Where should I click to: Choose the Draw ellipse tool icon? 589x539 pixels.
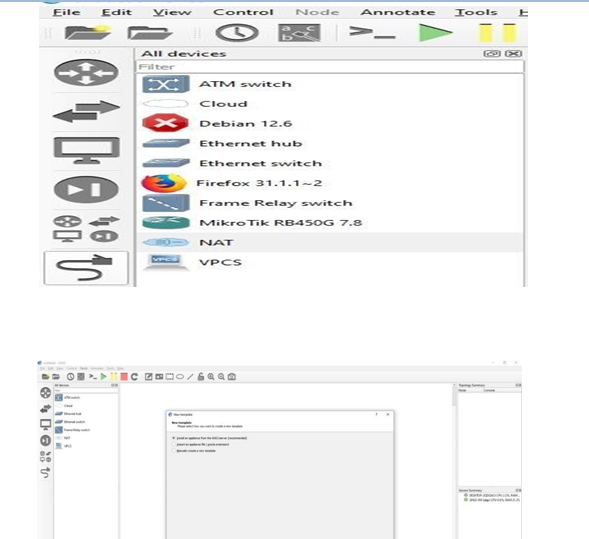pos(180,376)
